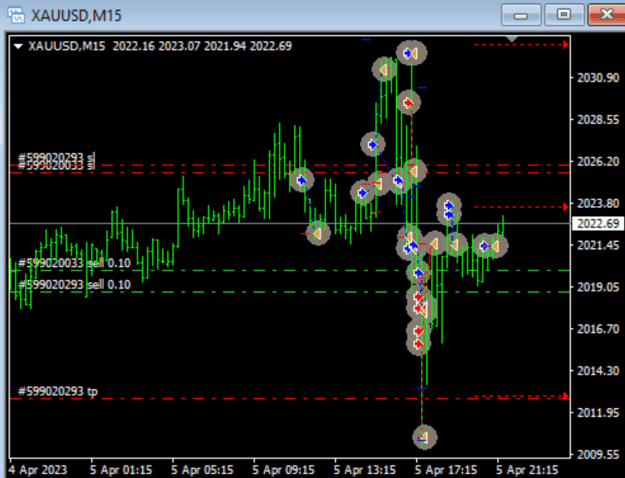Click the 2019.05 price scale label
625x478 pixels.
tap(598, 287)
